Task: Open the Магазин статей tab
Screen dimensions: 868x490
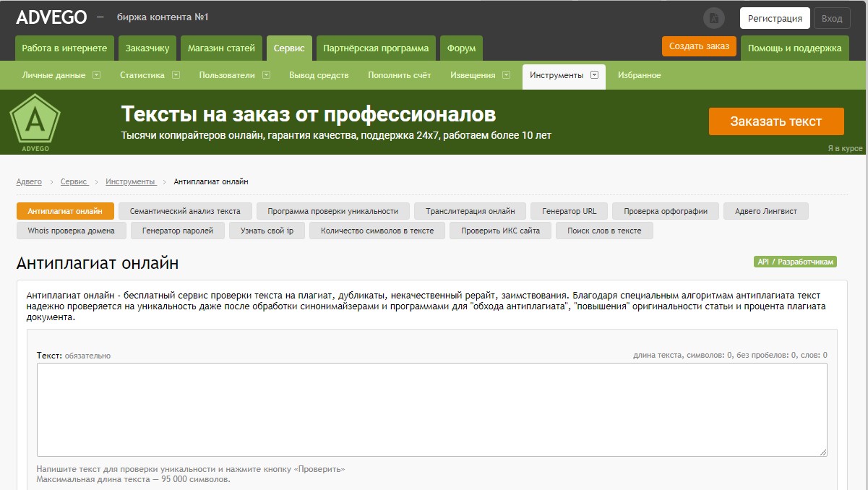Action: point(221,48)
